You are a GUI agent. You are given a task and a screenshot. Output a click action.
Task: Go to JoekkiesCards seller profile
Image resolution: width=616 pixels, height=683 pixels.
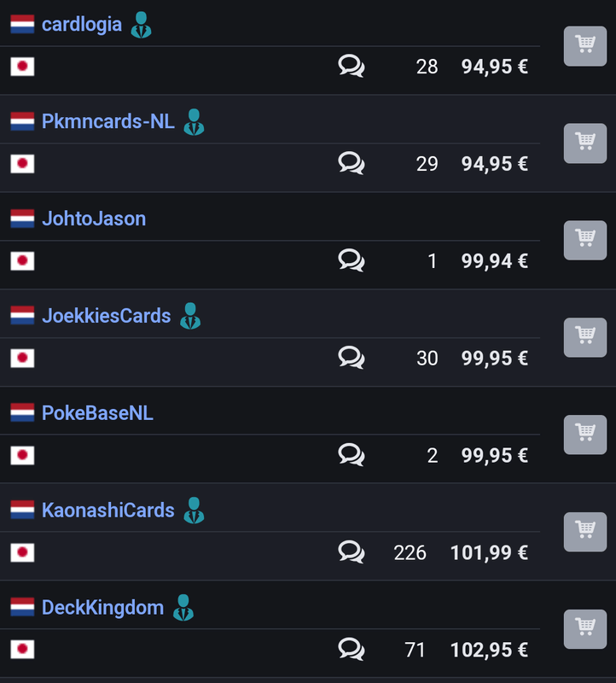click(x=107, y=316)
